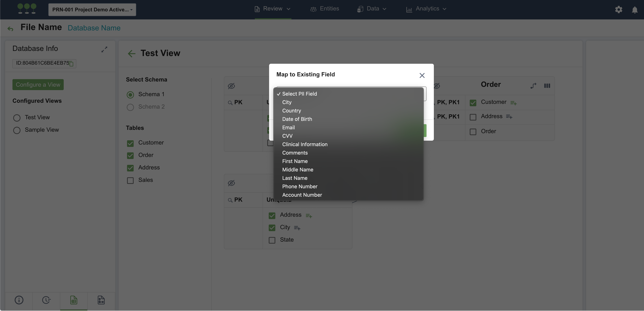Viewport: 644px width, 311px height.
Task: Expand the Analytics dropdown in the top bar
Action: tap(426, 8)
